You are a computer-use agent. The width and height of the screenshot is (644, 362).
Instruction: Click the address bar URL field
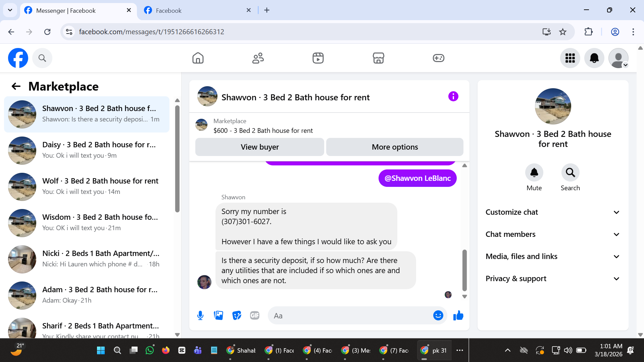[x=302, y=32]
